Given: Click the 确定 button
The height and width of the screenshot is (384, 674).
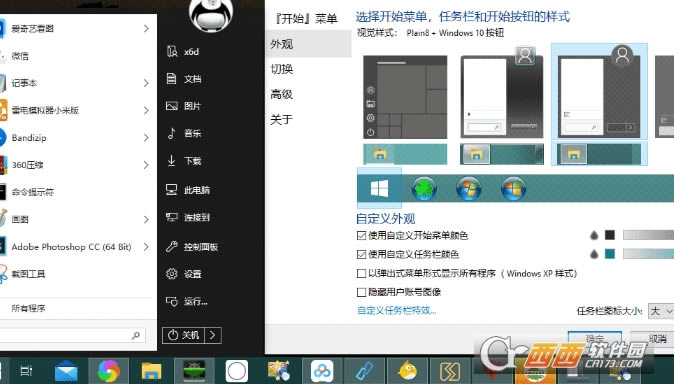Looking at the screenshot, I should coord(594,338).
